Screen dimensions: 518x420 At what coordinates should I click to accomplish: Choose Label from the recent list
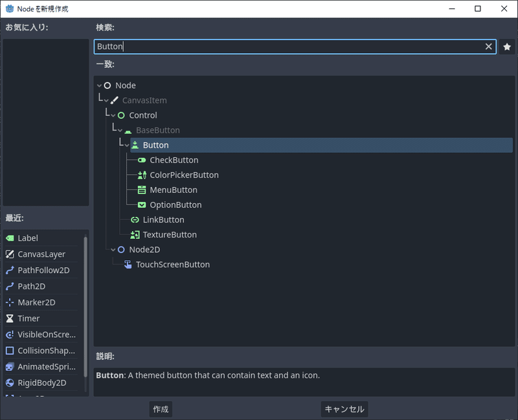28,238
